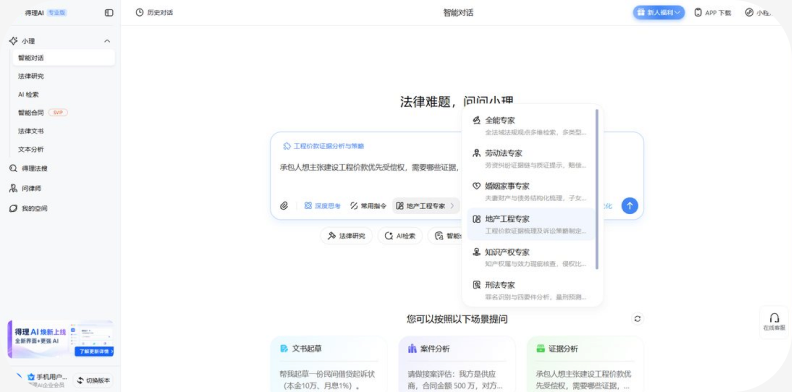Click the paperclip attachment icon
Viewport: 792px width, 392px height.
click(x=284, y=206)
